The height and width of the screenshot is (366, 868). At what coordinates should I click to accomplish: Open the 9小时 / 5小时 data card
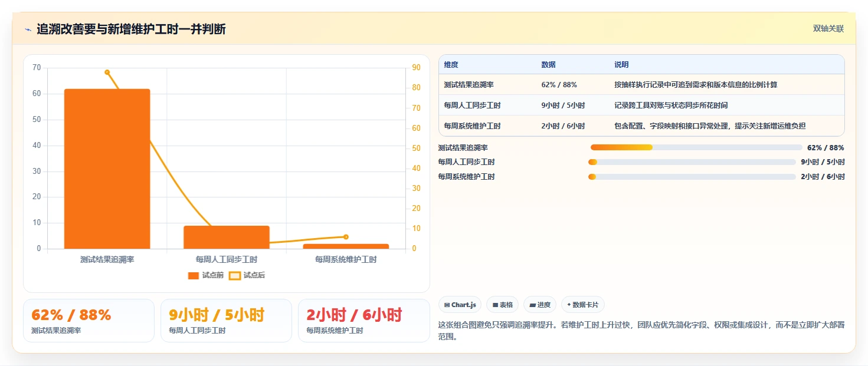pyautogui.click(x=226, y=321)
